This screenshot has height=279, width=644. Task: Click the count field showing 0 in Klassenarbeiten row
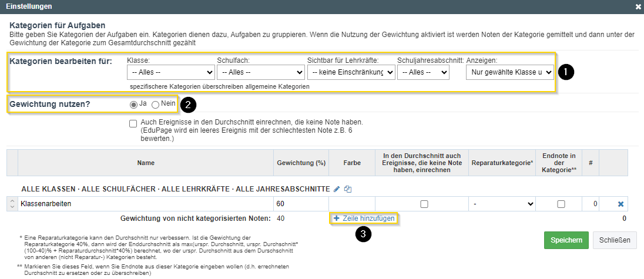tap(590, 204)
